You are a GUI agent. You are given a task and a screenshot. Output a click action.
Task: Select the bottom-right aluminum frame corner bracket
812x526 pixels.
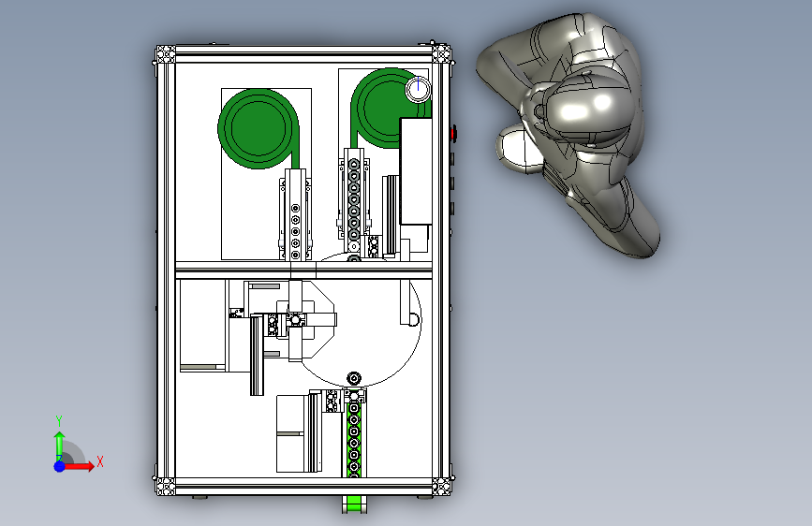(441, 487)
